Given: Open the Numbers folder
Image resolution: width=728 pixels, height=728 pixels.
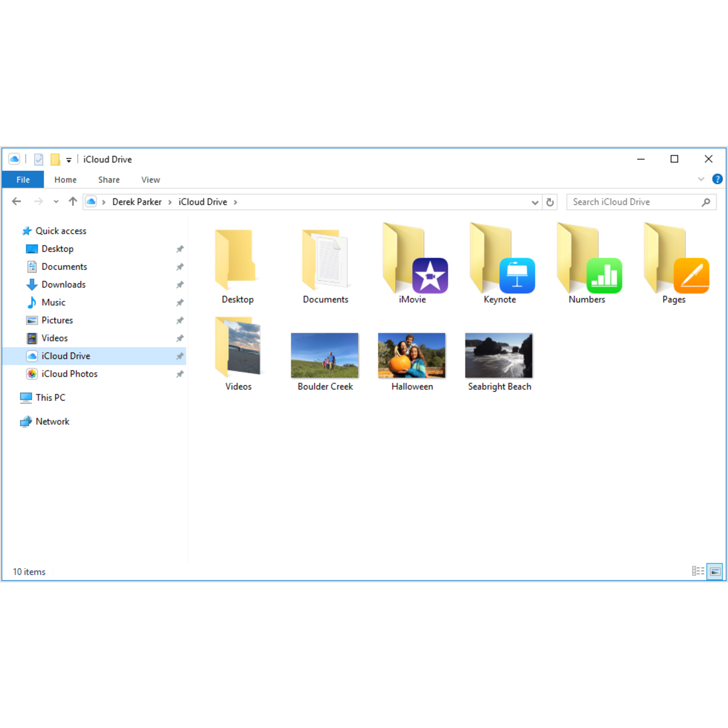Looking at the screenshot, I should (x=586, y=262).
